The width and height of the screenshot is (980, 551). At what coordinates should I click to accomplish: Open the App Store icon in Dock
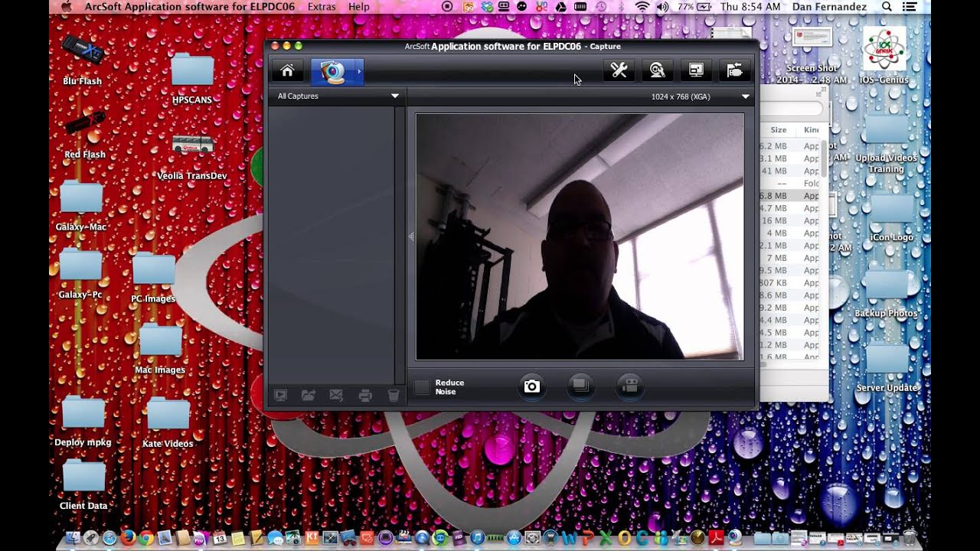pyautogui.click(x=514, y=538)
